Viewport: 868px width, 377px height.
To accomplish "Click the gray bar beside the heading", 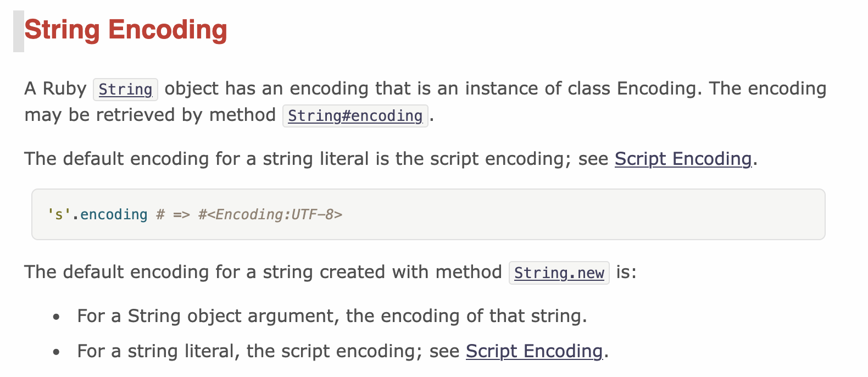I will pyautogui.click(x=18, y=31).
